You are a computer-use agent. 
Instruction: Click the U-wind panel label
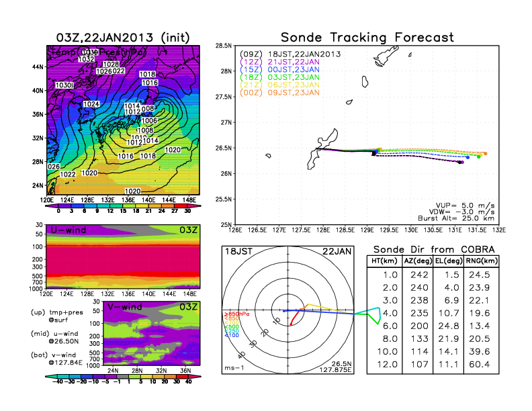[x=69, y=230]
